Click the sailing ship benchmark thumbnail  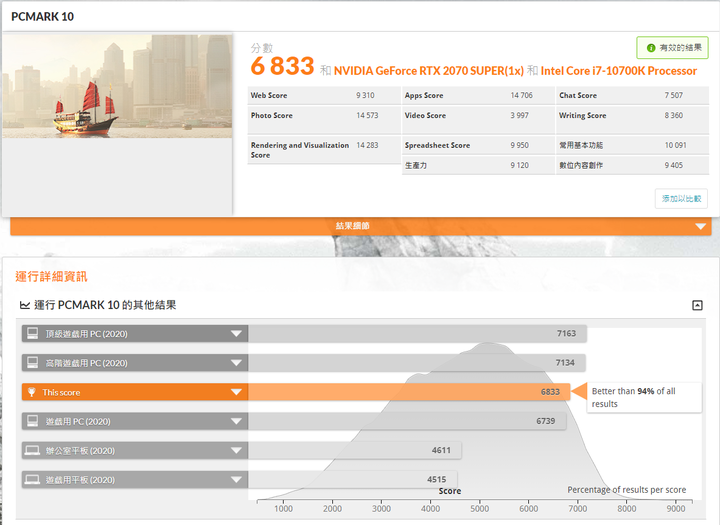(x=117, y=86)
